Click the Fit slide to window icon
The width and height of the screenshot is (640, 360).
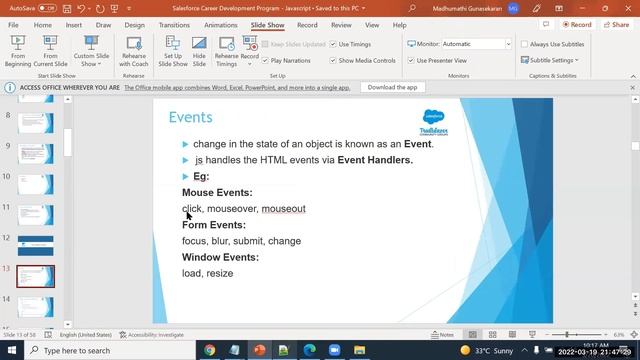tap(633, 335)
